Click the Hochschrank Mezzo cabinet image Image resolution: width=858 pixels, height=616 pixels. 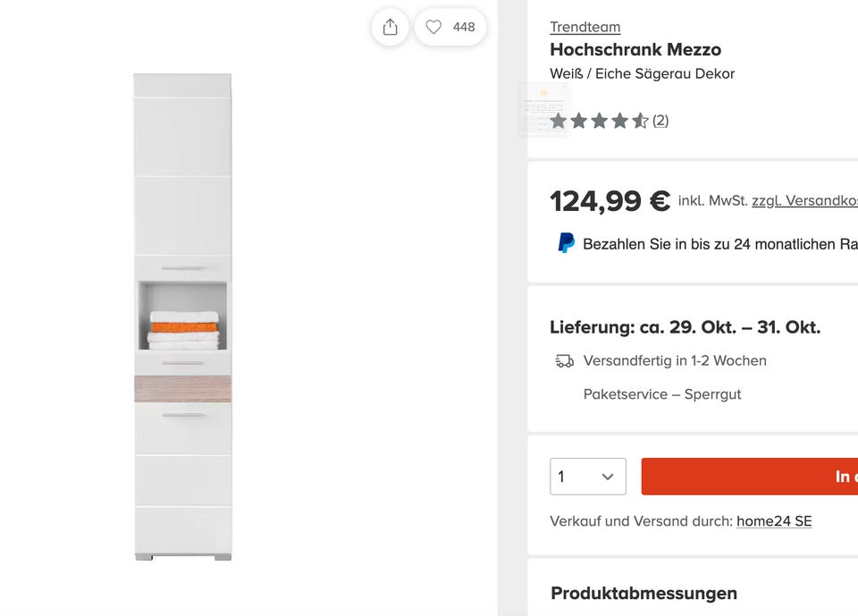[182, 317]
